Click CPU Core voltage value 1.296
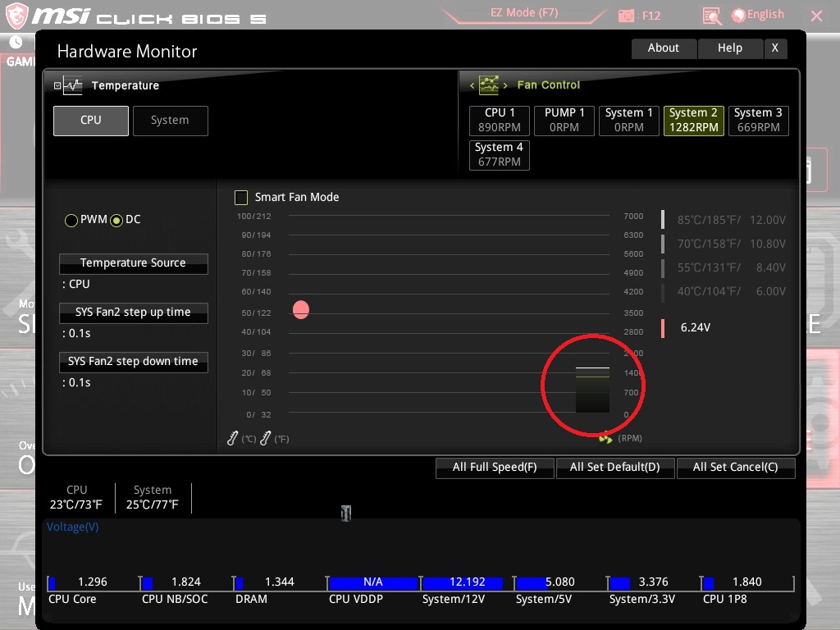Image resolution: width=840 pixels, height=630 pixels. [x=93, y=582]
